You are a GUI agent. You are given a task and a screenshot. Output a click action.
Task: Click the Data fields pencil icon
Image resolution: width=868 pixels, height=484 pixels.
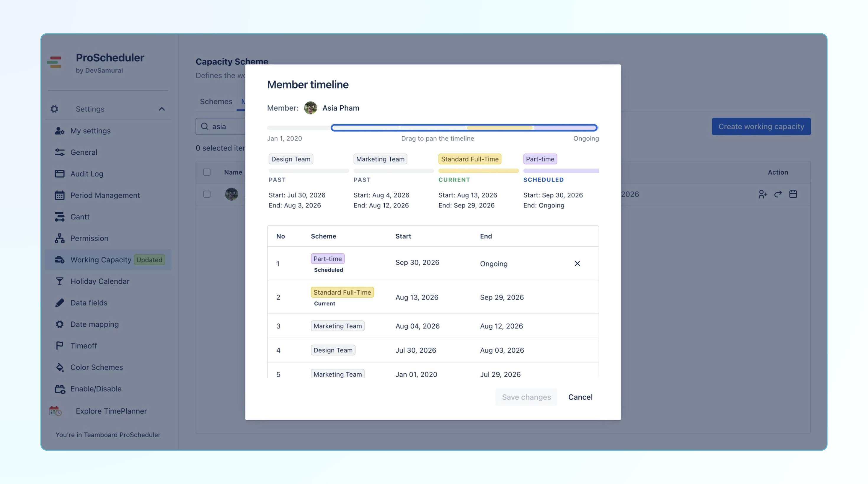pyautogui.click(x=59, y=303)
